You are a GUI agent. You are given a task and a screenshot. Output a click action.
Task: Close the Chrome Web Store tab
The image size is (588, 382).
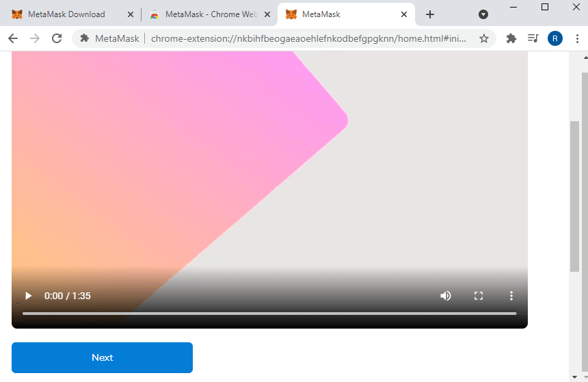pos(267,14)
